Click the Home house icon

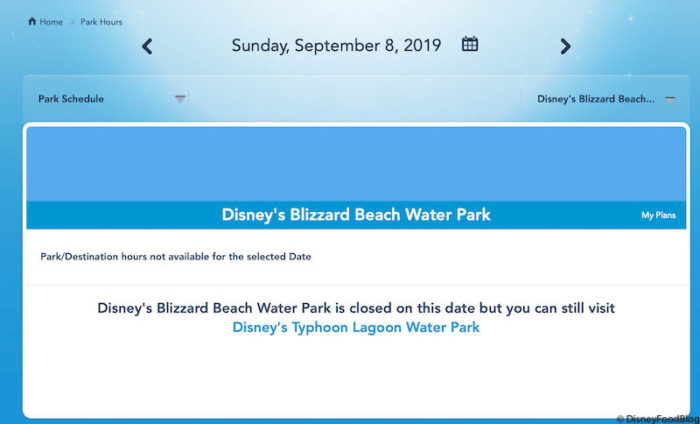point(33,21)
